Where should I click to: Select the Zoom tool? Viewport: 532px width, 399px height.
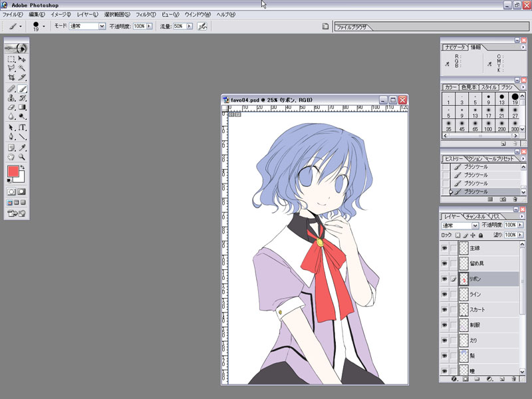click(x=22, y=157)
